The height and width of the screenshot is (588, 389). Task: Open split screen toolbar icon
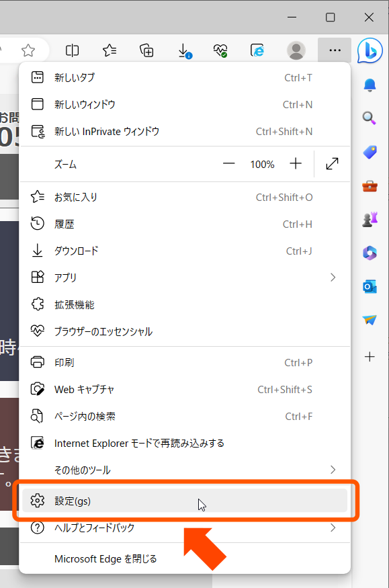72,50
